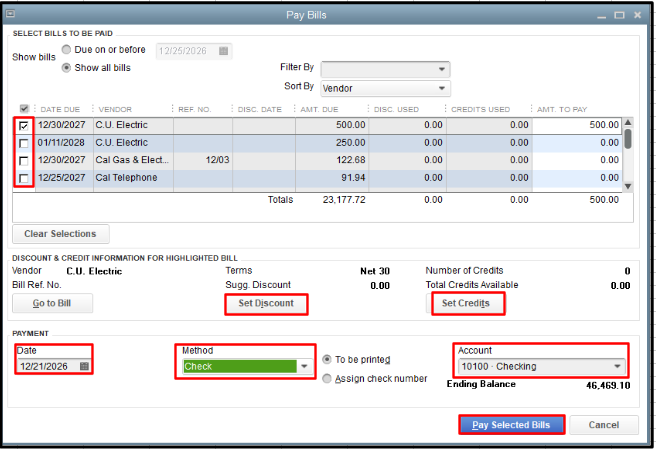
Task: Click the 91.94 amount due cell
Action: click(x=332, y=178)
